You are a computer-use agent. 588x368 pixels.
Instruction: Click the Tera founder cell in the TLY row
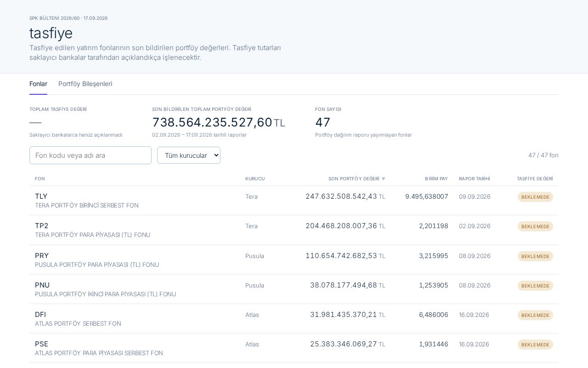(251, 196)
